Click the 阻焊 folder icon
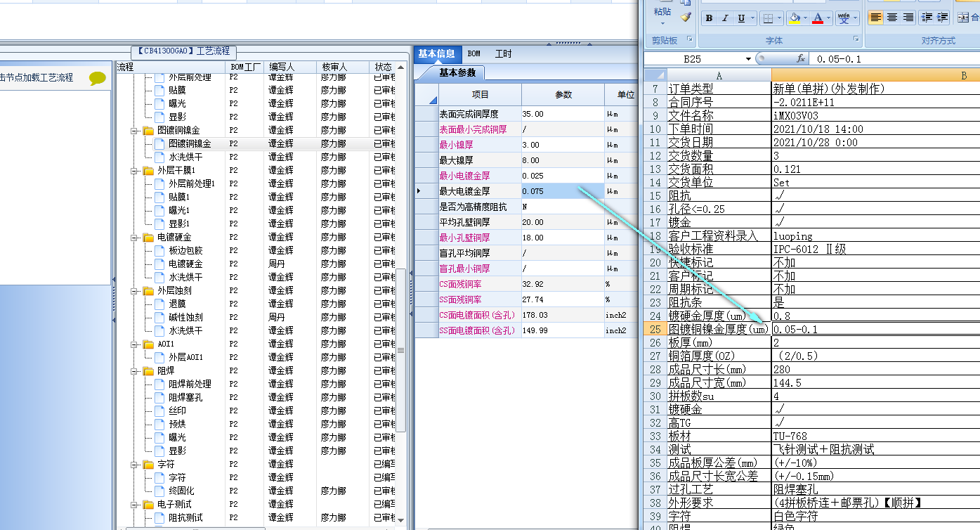Image resolution: width=980 pixels, height=530 pixels. tap(148, 370)
